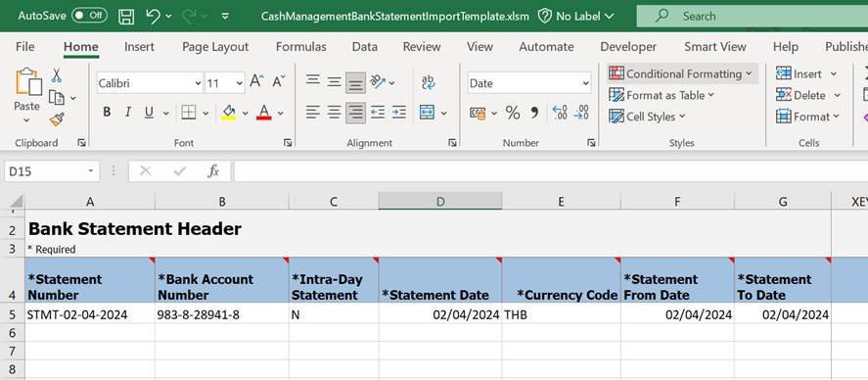
Task: Click Comma Style icon
Action: (x=534, y=113)
